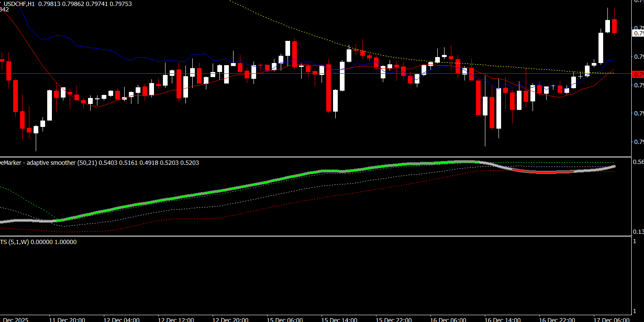Screen dimensions: 644x322
Task: Click the separator between DeMarker and TS subwindows
Action: (x=315, y=236)
